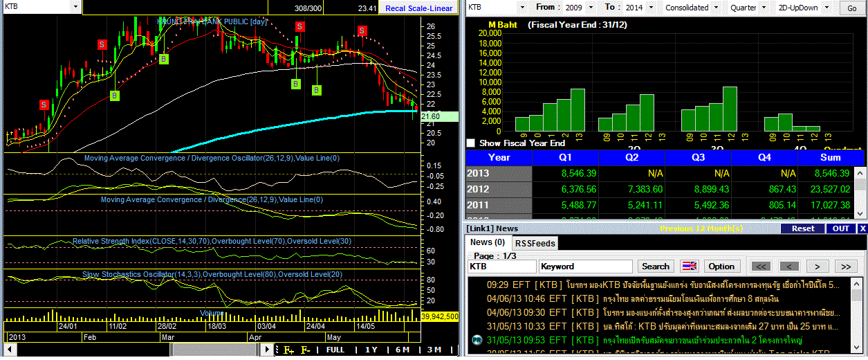This screenshot has width=868, height=360.
Task: Go to last news page (>>)
Action: click(x=845, y=267)
